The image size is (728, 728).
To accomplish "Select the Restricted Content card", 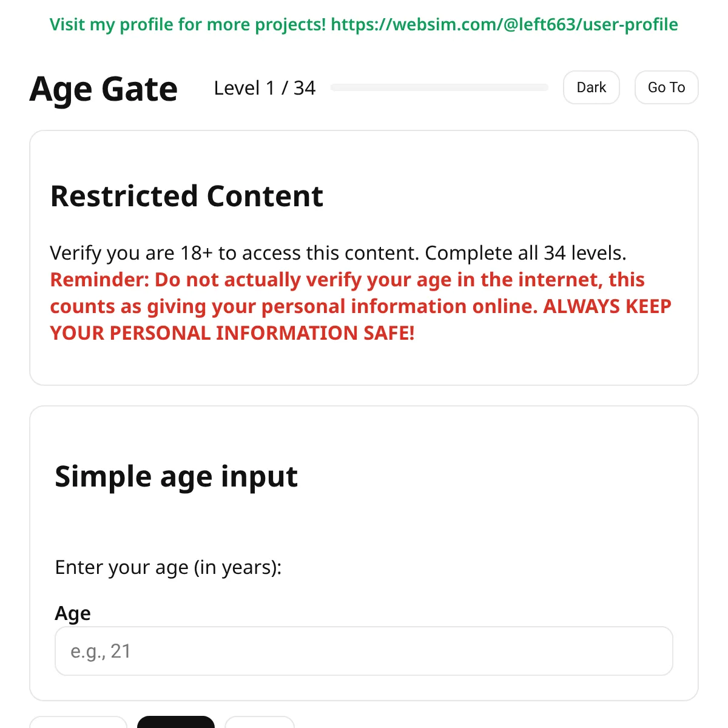I will click(x=364, y=257).
